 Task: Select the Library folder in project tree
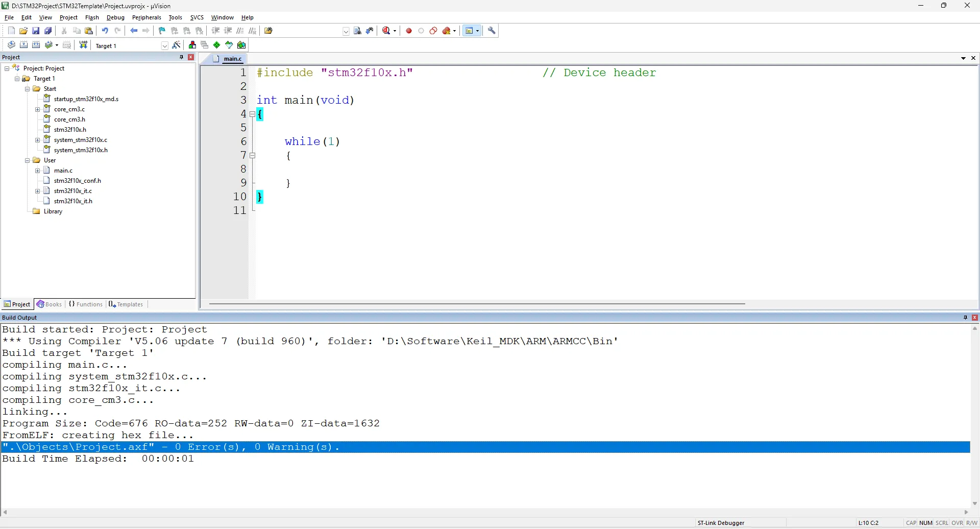point(53,211)
